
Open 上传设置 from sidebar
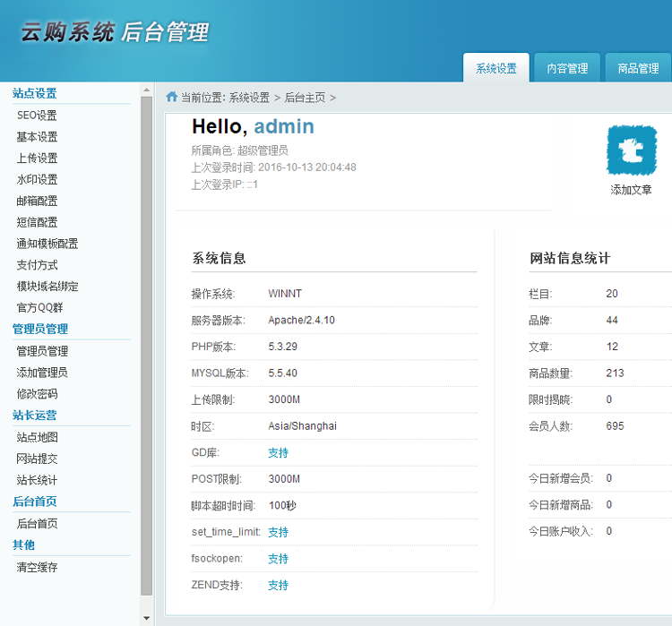pos(37,159)
